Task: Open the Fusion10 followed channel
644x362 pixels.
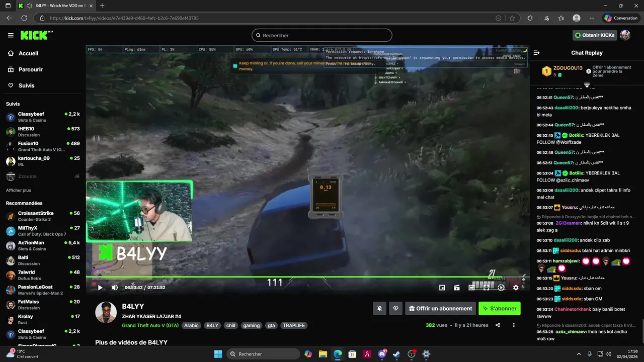Action: point(43,146)
